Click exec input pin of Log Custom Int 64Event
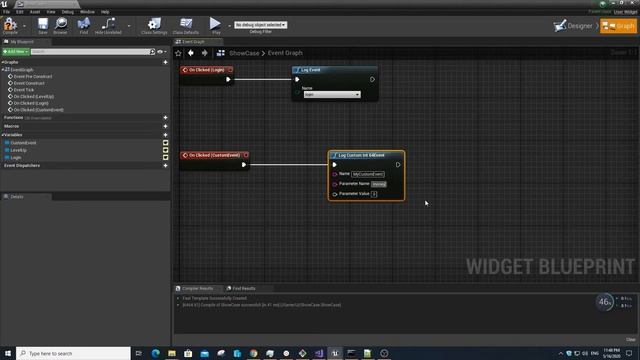Image resolution: width=640 pixels, height=360 pixels. [x=334, y=165]
